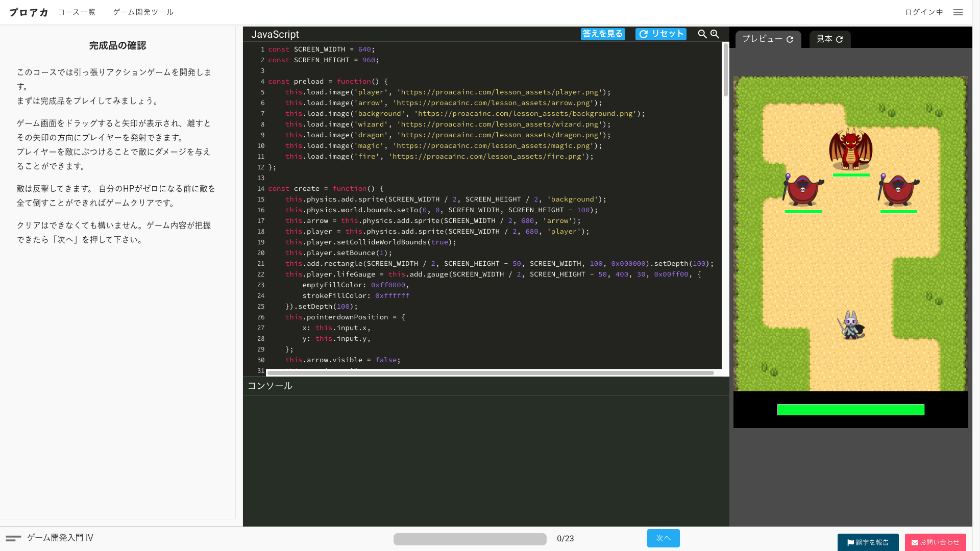980x551 pixels.
Task: Open コース一覧 from the top navigation
Action: 77,12
